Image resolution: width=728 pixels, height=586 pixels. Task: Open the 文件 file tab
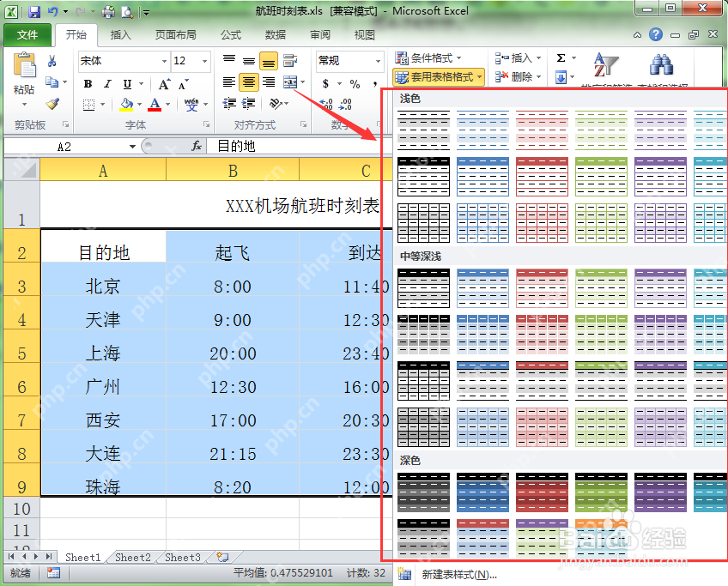tap(27, 35)
